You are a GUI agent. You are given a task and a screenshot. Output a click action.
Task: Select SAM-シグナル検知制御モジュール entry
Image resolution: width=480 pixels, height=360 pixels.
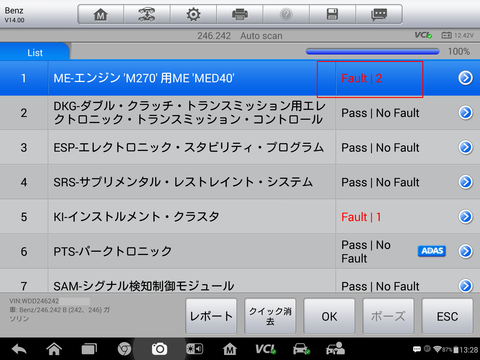pos(144,286)
